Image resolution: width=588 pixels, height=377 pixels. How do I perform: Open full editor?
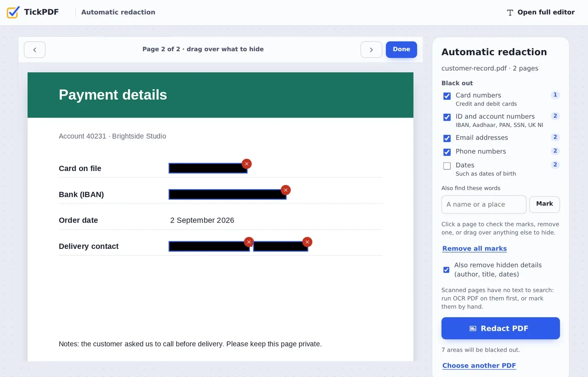[541, 12]
